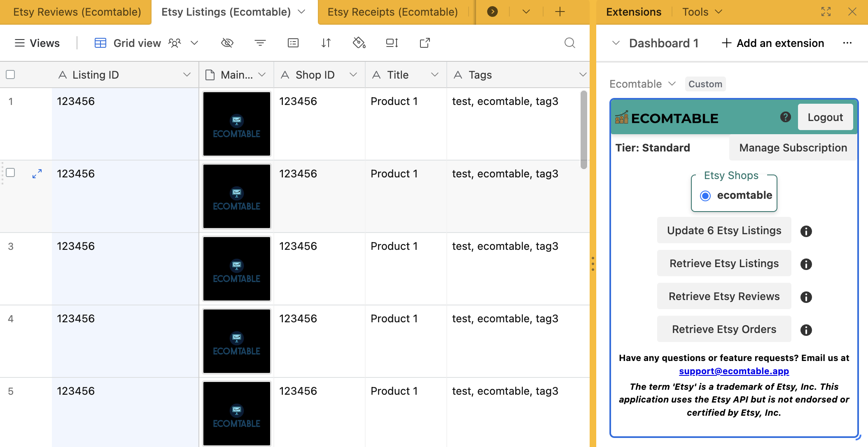This screenshot has width=868, height=447.
Task: Click Manage Subscription button
Action: tap(793, 148)
